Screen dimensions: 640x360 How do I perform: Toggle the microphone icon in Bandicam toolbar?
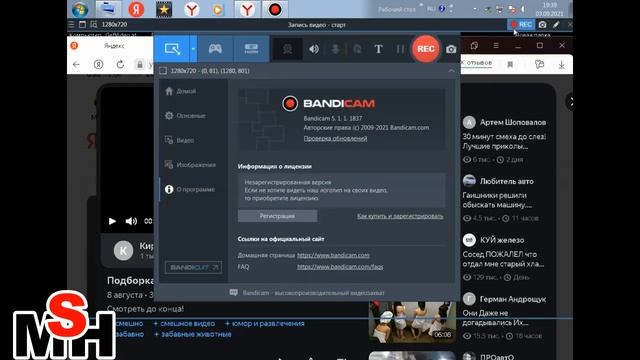pos(335,49)
